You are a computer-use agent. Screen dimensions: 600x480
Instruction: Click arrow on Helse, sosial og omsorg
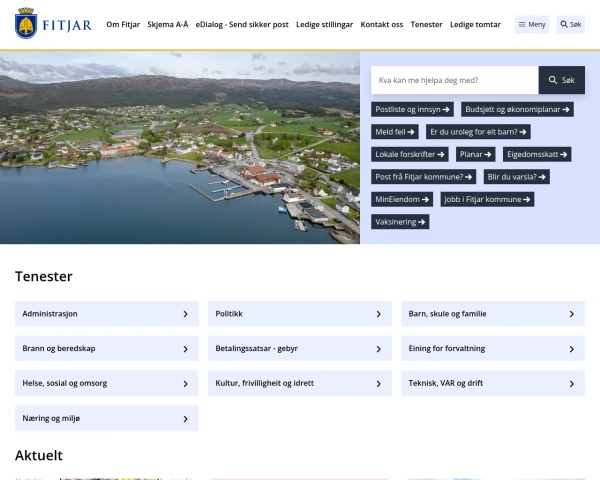[185, 383]
